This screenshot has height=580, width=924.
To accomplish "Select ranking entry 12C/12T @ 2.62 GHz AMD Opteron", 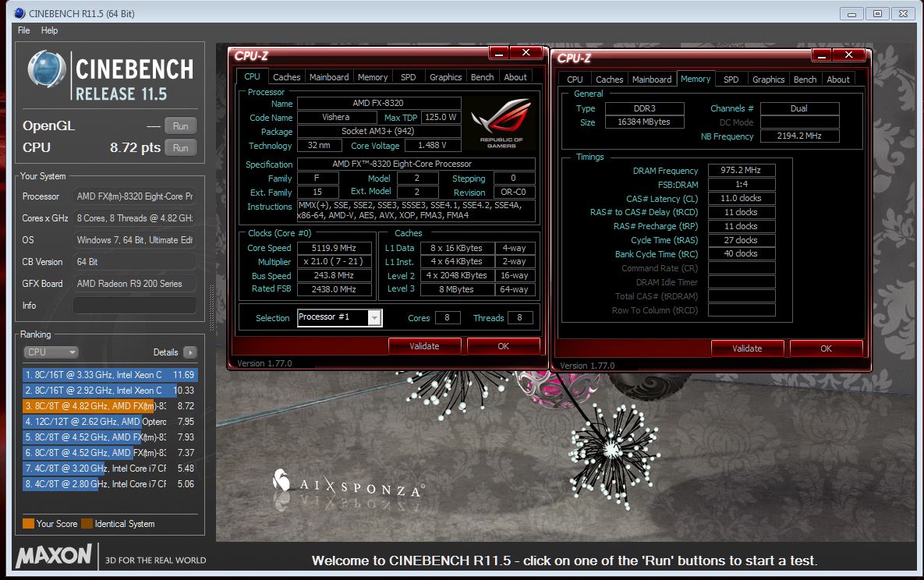I will [x=110, y=422].
